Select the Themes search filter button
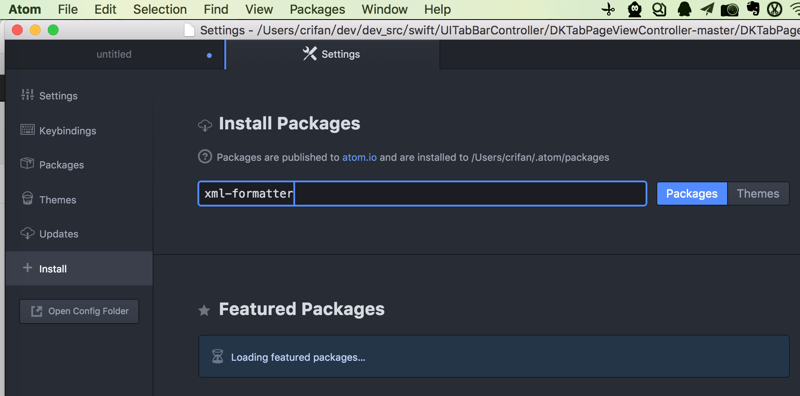This screenshot has height=396, width=800. coord(758,193)
